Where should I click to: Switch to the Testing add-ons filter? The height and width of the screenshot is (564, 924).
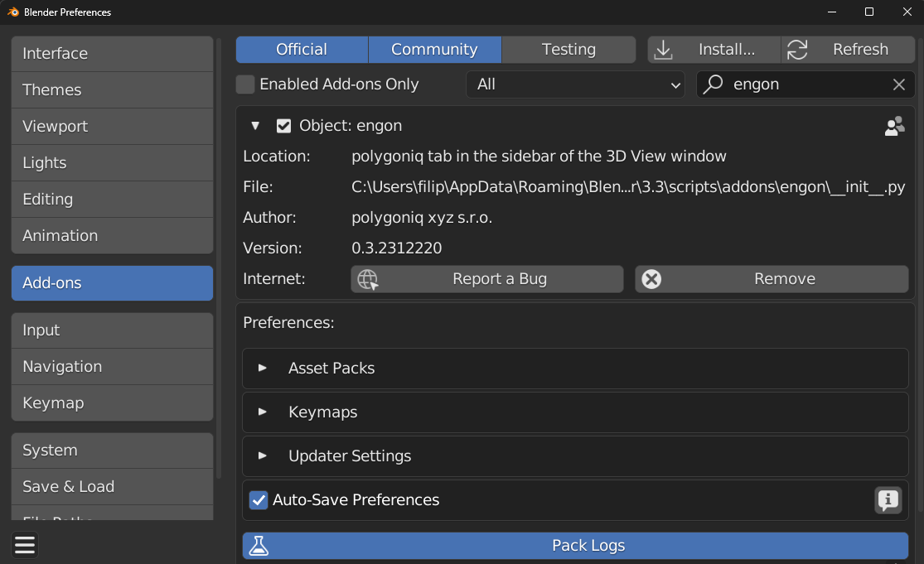pos(568,50)
